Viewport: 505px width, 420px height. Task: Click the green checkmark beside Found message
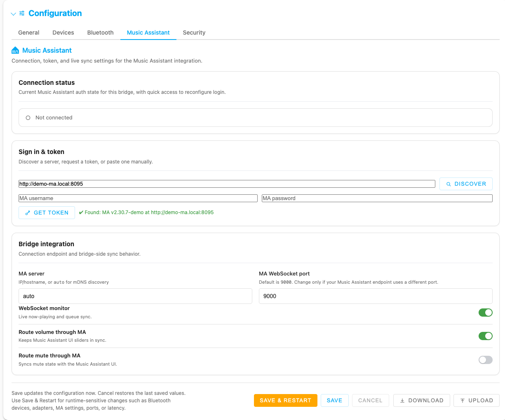(x=81, y=212)
